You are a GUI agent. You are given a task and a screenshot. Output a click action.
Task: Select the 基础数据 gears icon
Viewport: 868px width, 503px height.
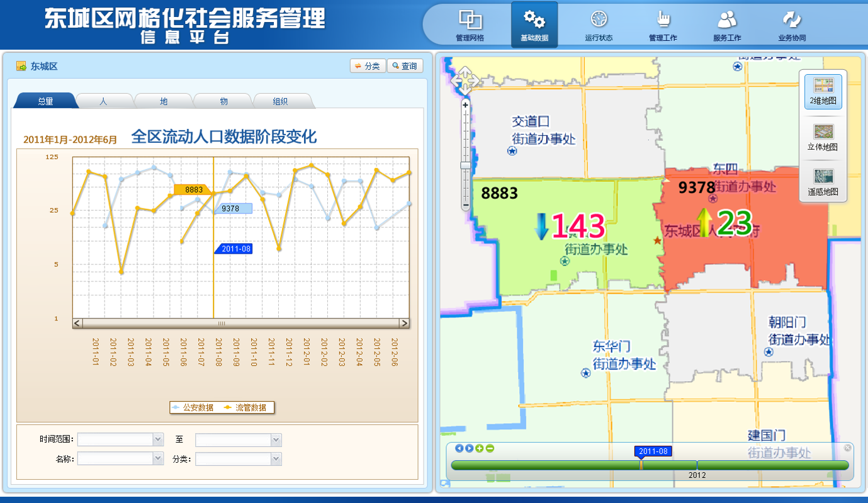[x=534, y=18]
